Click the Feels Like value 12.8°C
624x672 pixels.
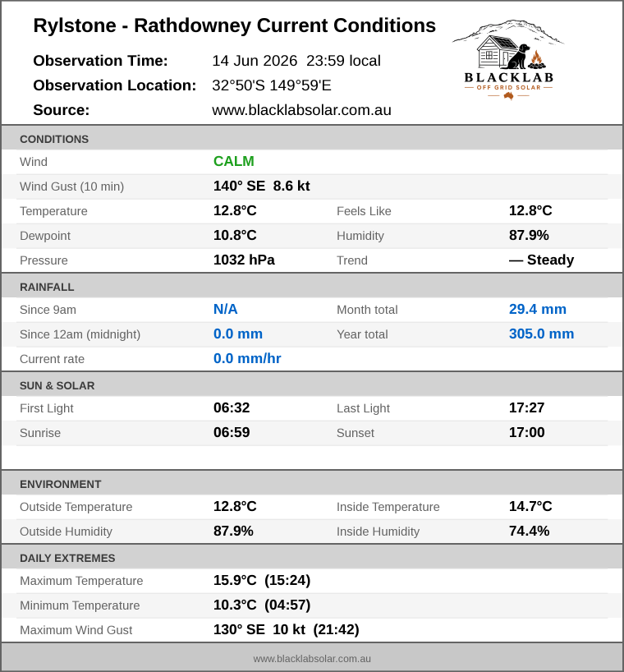[x=530, y=210]
